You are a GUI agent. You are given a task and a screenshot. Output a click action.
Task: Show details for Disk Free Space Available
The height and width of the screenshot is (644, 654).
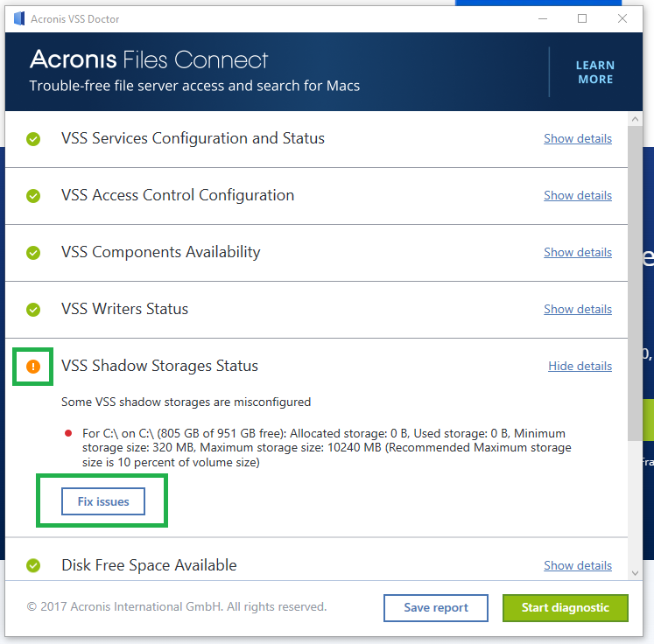577,566
